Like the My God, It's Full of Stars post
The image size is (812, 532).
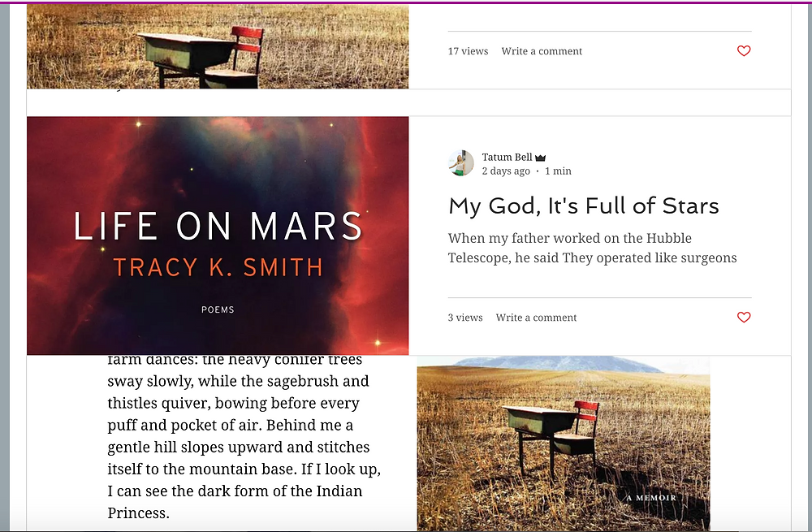(x=744, y=317)
